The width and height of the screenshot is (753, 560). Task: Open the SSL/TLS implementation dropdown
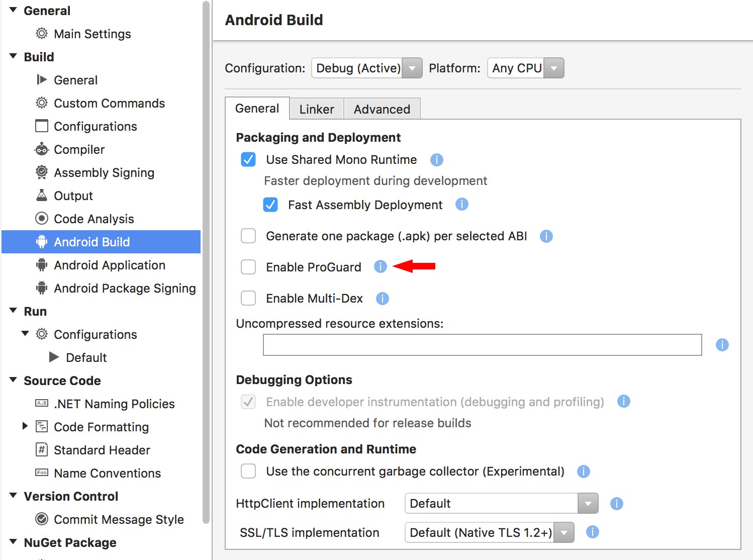[x=490, y=532]
